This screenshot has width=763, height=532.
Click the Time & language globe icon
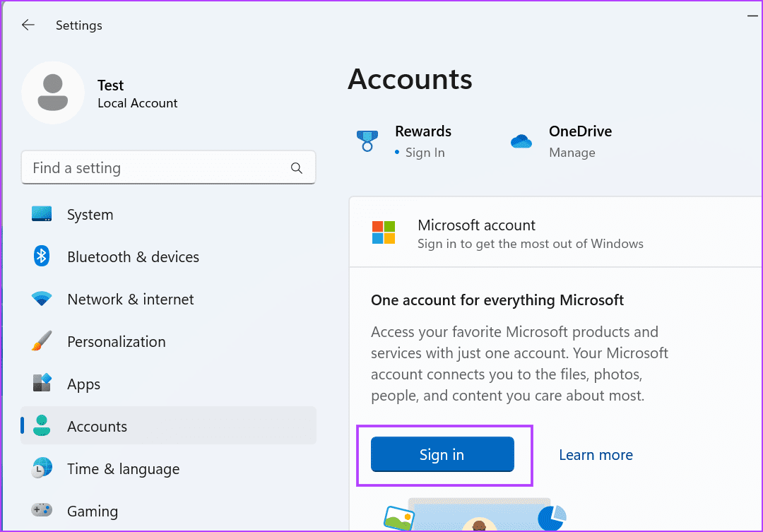point(42,468)
